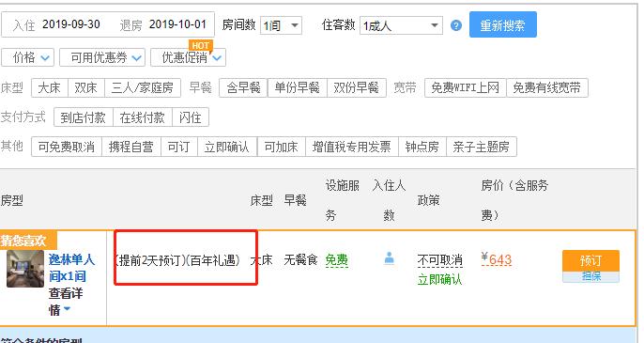
Task: Toggle the 含早餐 breakfast filter
Action: point(243,87)
